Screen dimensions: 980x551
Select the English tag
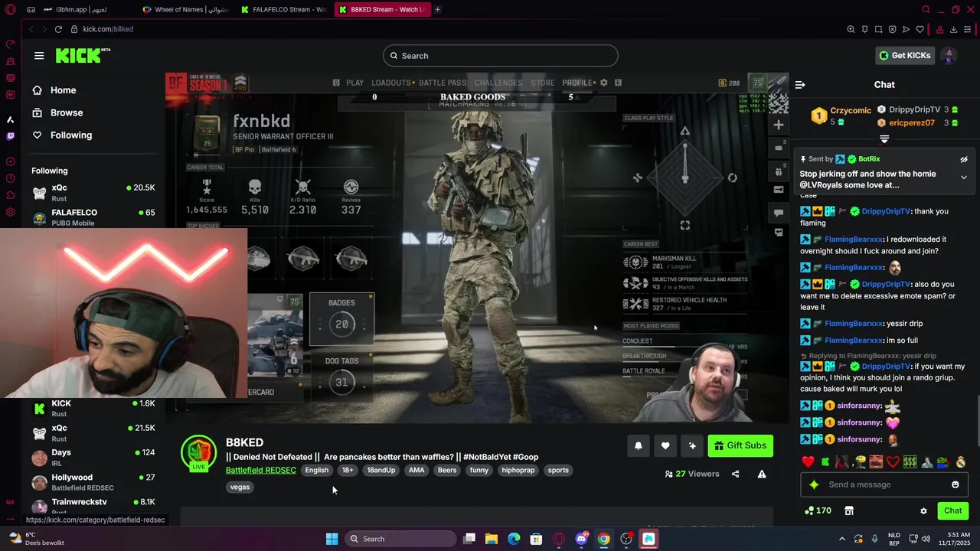[316, 470]
